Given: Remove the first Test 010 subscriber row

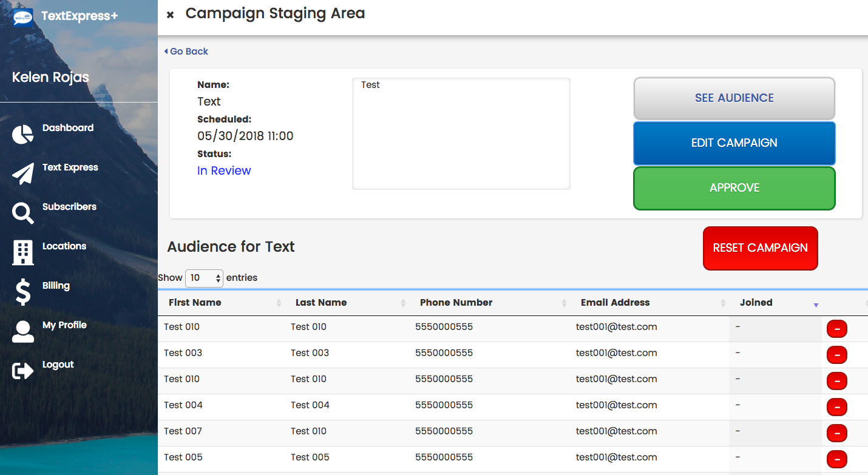Looking at the screenshot, I should 837,329.
